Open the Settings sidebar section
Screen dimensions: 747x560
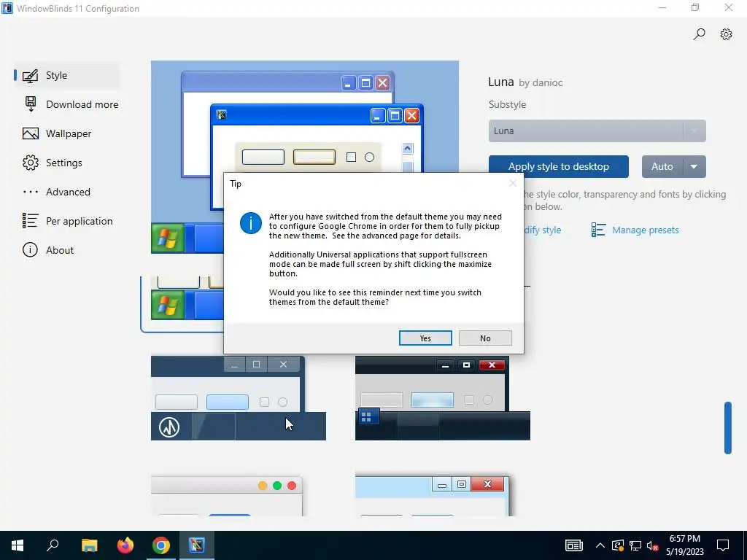(66, 163)
